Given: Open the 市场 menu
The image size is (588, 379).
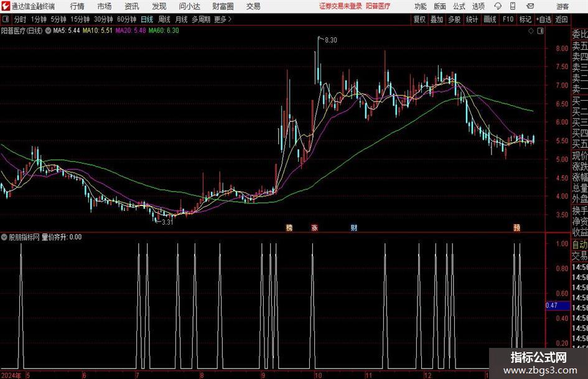Looking at the screenshot, I should [x=105, y=6].
